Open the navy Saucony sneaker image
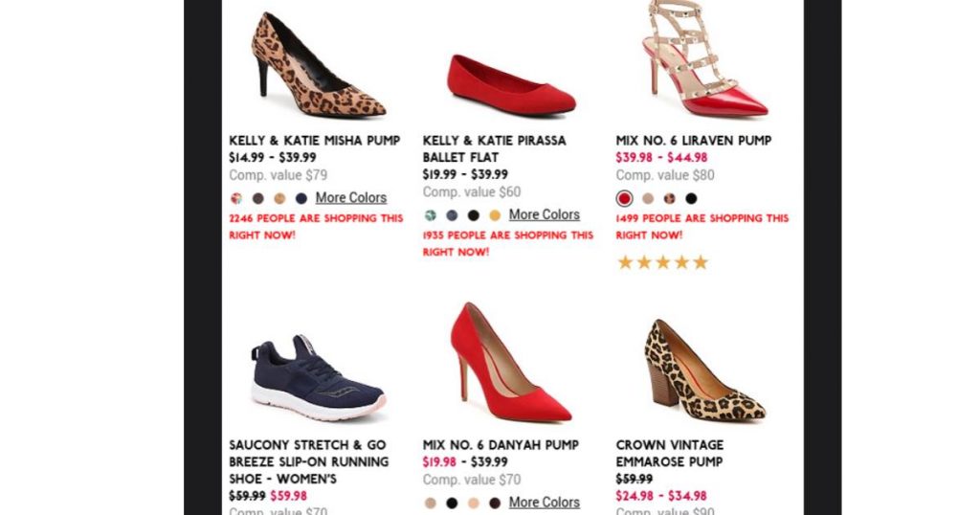 [318, 378]
